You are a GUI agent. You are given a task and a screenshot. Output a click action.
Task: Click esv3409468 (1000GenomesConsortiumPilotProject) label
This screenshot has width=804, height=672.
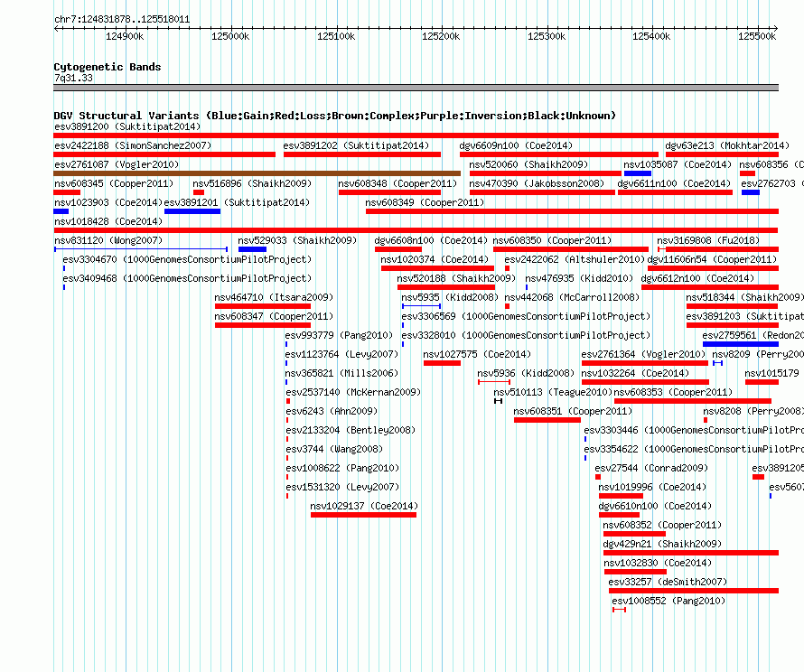(x=187, y=278)
